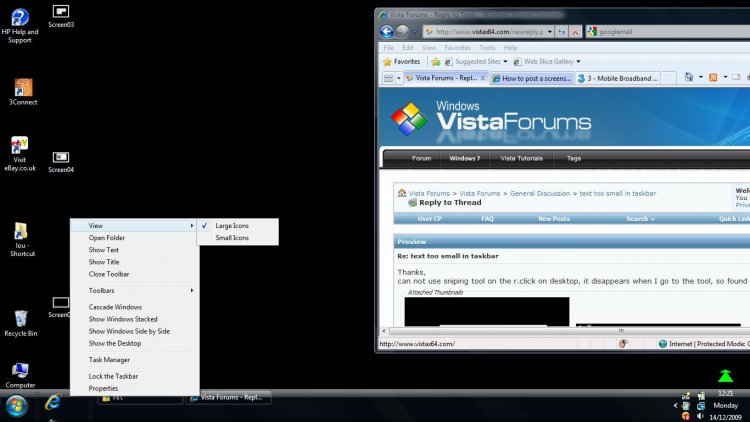
Task: Launch Internet Explorer from Quick Launch
Action: tap(53, 402)
